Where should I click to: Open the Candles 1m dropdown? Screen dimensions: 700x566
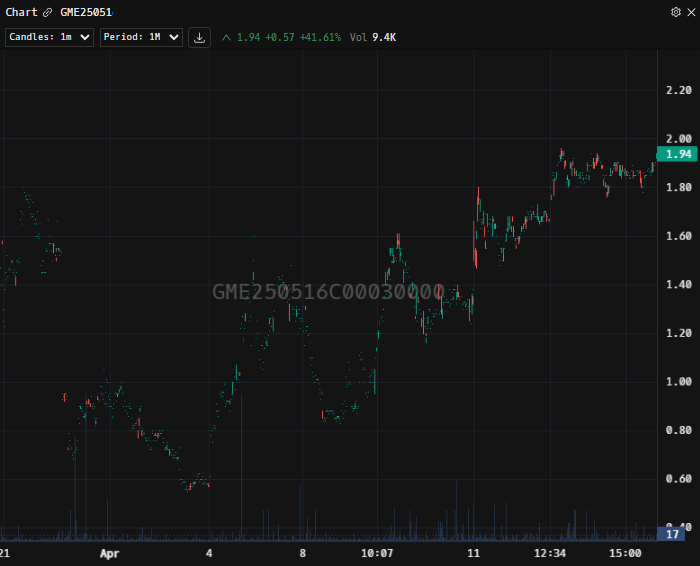click(49, 37)
